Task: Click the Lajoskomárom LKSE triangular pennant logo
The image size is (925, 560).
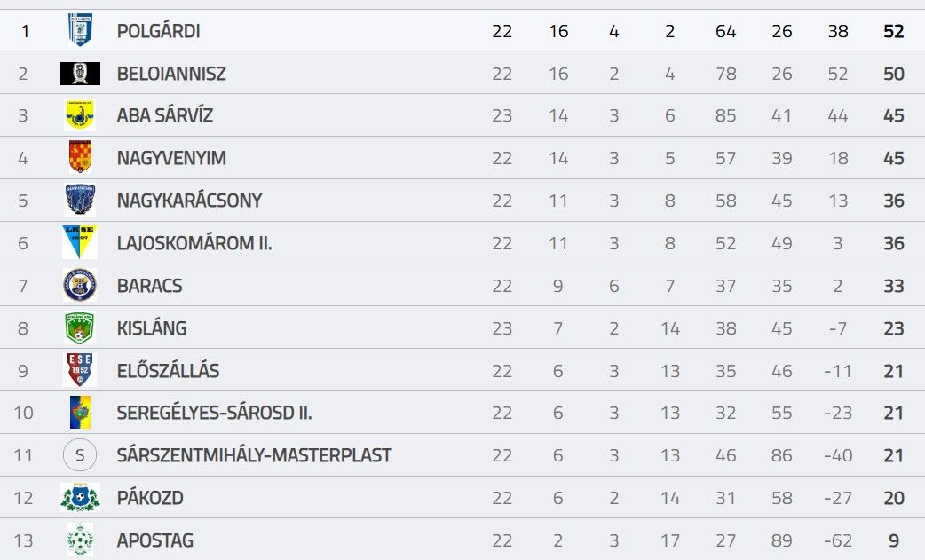Action: click(80, 241)
